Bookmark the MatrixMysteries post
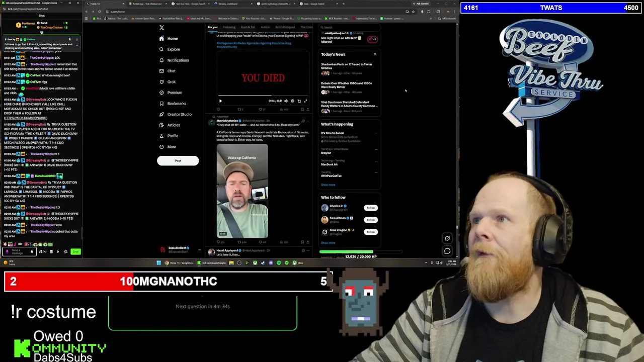The width and height of the screenshot is (644, 362). pos(302,242)
